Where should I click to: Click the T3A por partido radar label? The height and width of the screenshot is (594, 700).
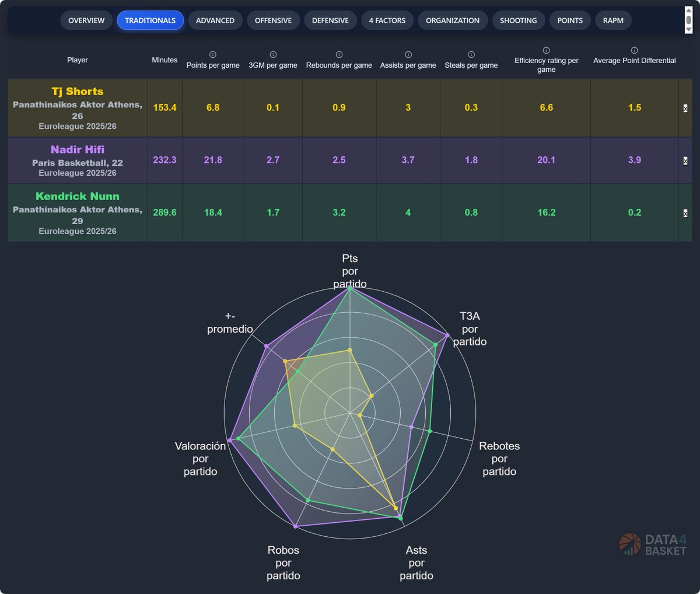click(x=470, y=329)
